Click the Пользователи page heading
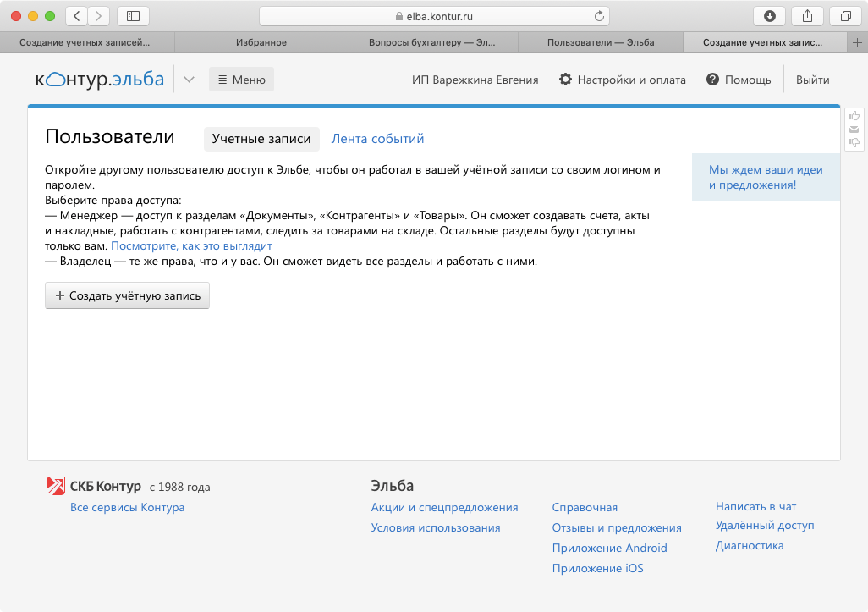868x612 pixels. click(110, 136)
